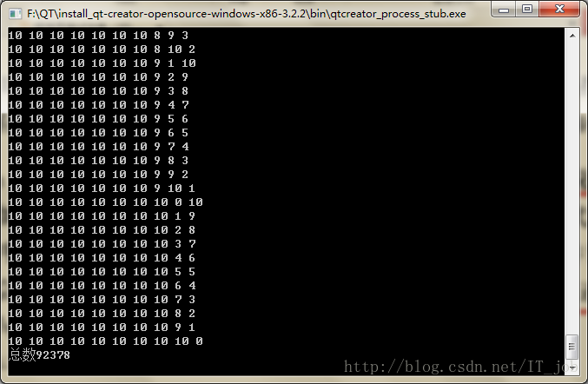Click the title bar path text
Viewport: 588px width, 384px height.
(247, 14)
